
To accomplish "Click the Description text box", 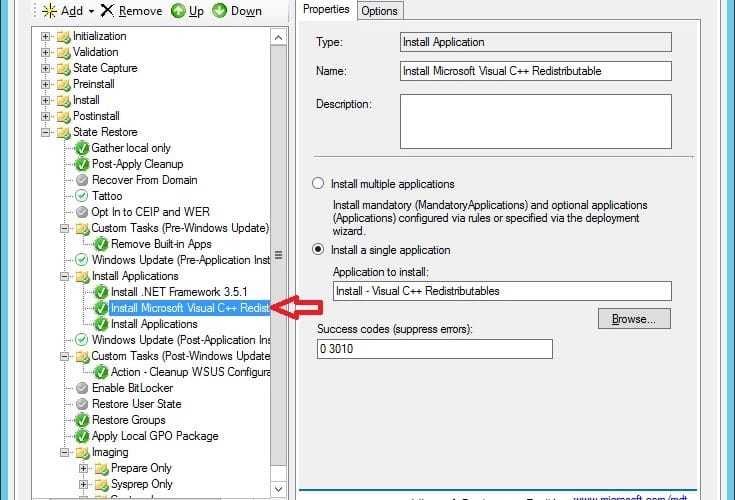I will point(536,122).
